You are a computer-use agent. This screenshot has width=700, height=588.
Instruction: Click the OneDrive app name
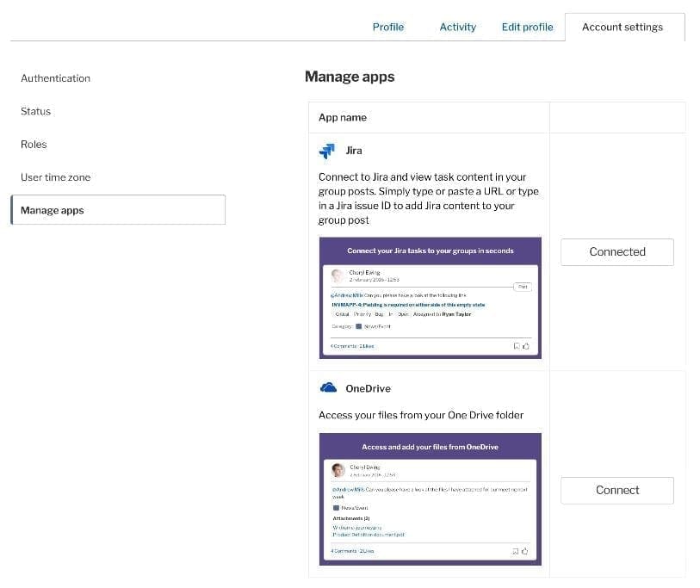[368, 388]
